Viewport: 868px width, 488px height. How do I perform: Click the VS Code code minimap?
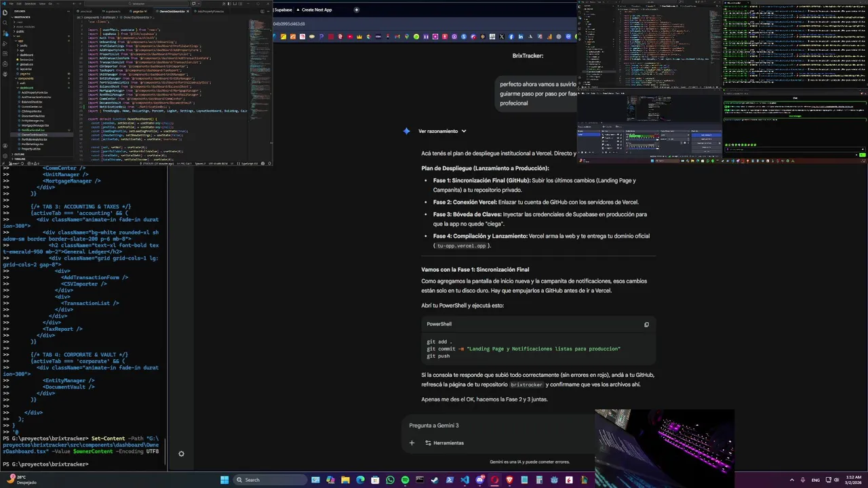260,88
